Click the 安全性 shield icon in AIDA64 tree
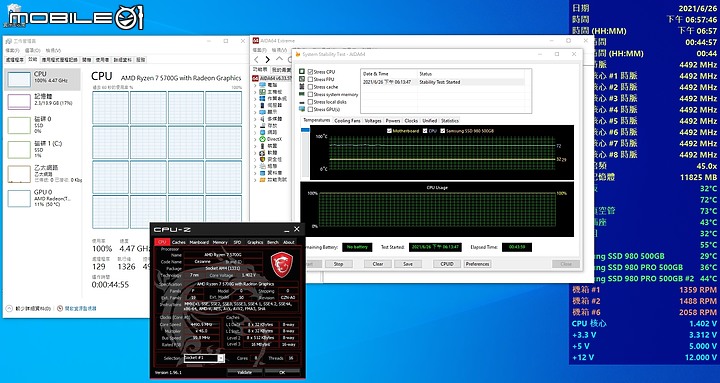Screen dimensions: 720x383 262,159
